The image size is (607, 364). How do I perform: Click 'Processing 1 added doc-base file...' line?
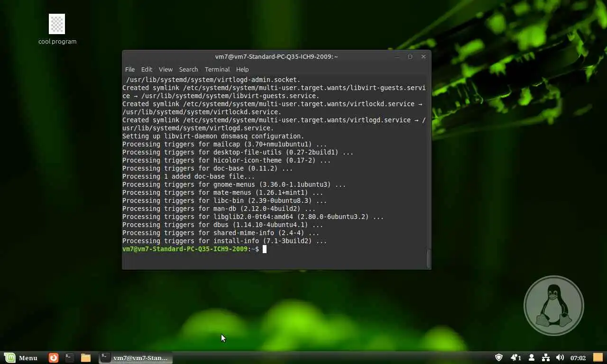coord(189,176)
